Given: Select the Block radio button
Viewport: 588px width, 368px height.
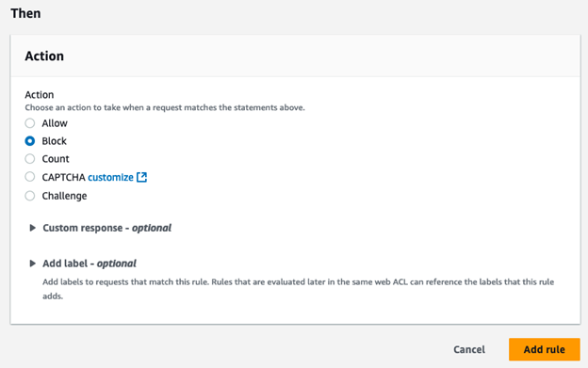Looking at the screenshot, I should (x=30, y=141).
